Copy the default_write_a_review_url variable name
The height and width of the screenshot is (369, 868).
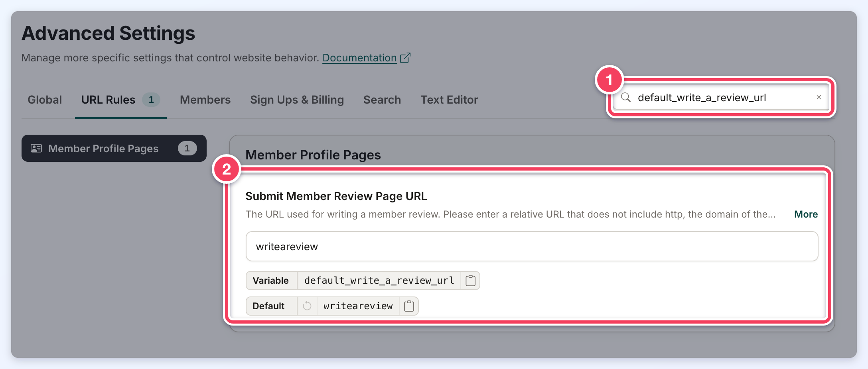471,281
